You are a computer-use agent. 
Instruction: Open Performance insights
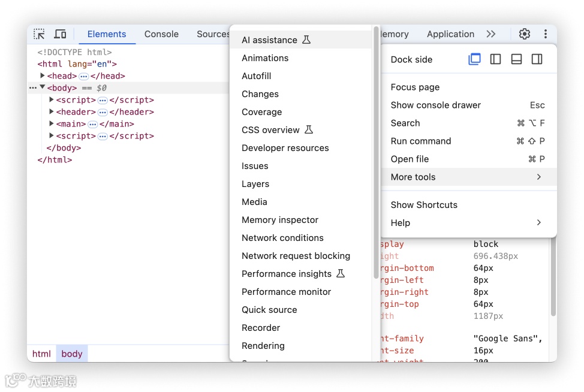[x=301, y=274]
